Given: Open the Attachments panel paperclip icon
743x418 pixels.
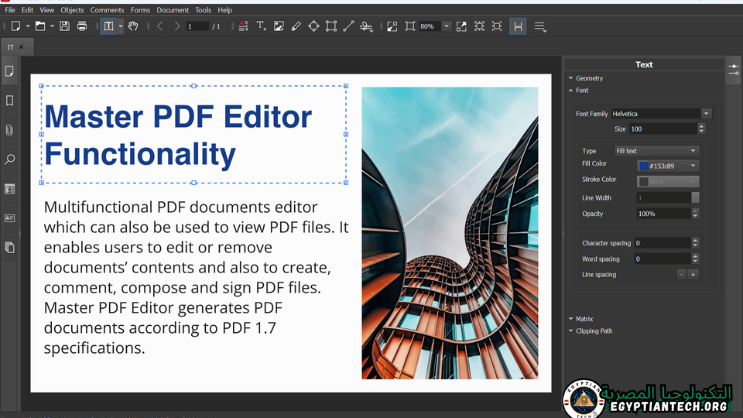Looking at the screenshot, I should coord(10,130).
